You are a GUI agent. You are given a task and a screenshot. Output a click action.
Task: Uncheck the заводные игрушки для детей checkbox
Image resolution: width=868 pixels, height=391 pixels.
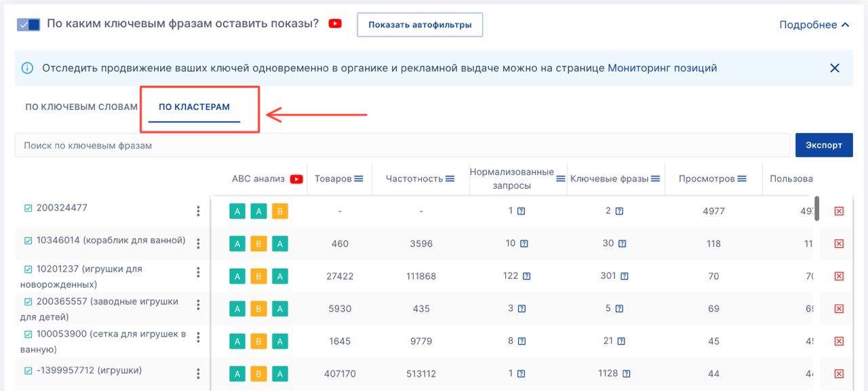click(x=28, y=302)
